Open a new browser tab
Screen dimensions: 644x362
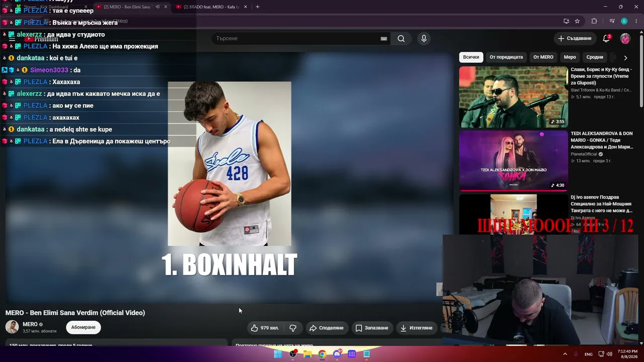258,7
